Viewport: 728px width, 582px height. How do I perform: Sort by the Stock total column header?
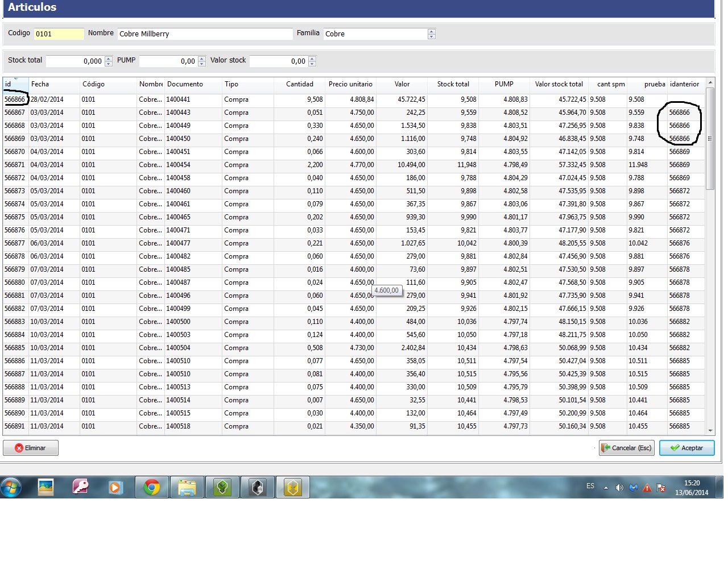(453, 84)
